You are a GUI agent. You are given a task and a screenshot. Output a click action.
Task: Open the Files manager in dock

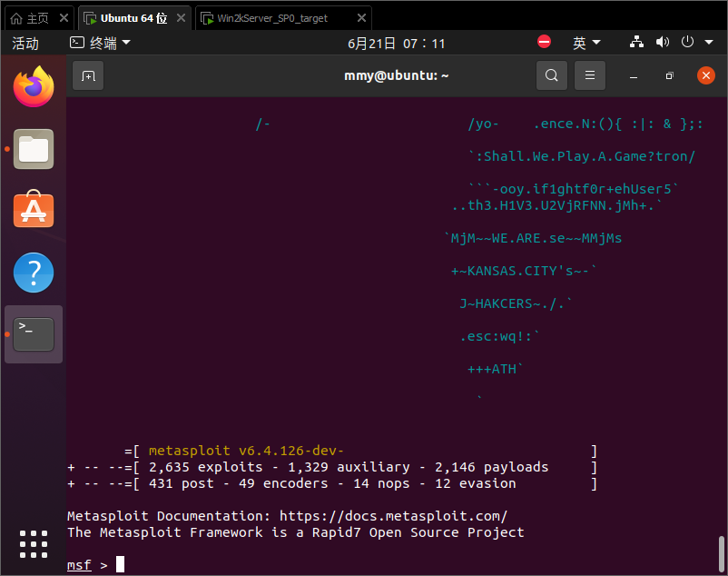pyautogui.click(x=34, y=149)
